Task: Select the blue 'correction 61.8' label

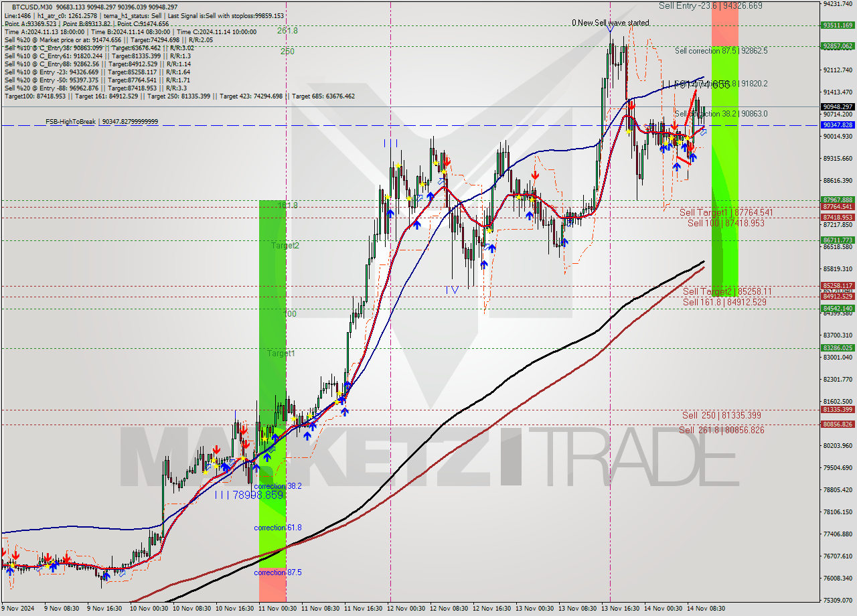Action: point(278,528)
